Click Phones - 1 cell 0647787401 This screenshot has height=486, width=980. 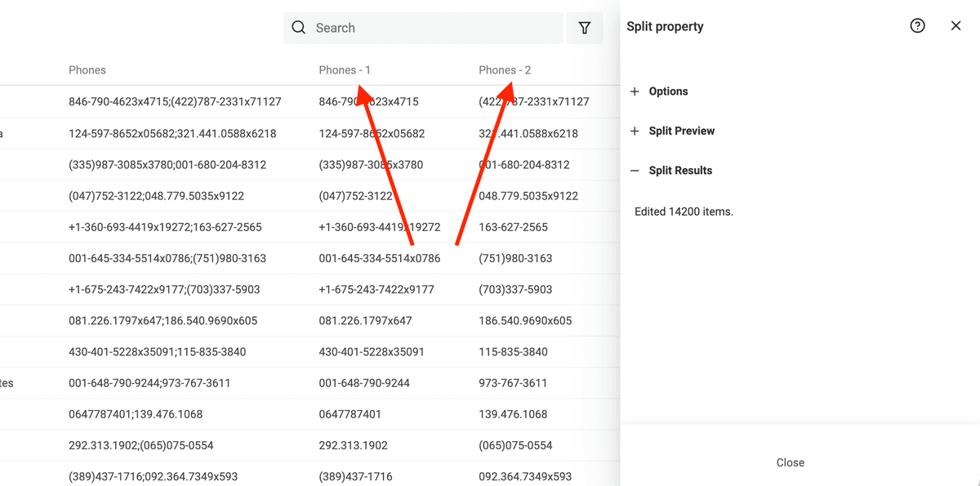click(350, 414)
